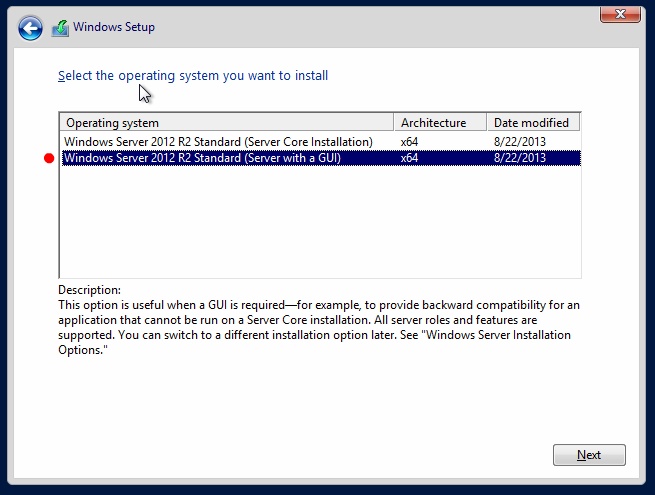The width and height of the screenshot is (655, 495).
Task: Click the Description label
Action: 89,290
